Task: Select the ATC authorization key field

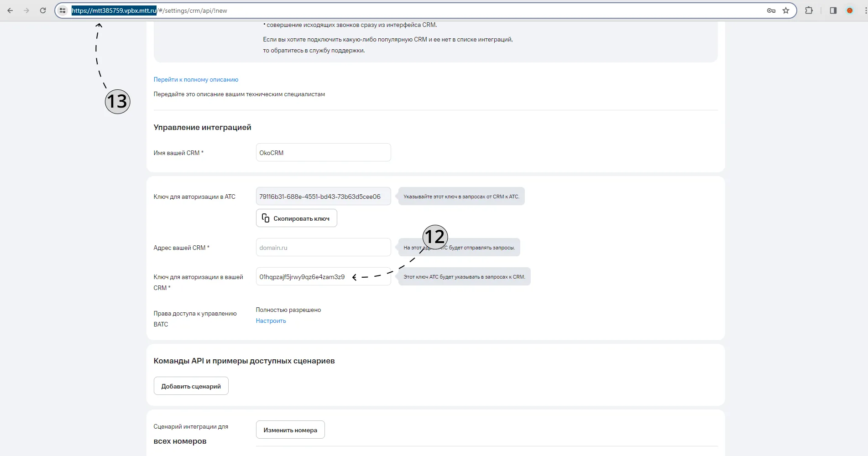Action: tap(323, 196)
